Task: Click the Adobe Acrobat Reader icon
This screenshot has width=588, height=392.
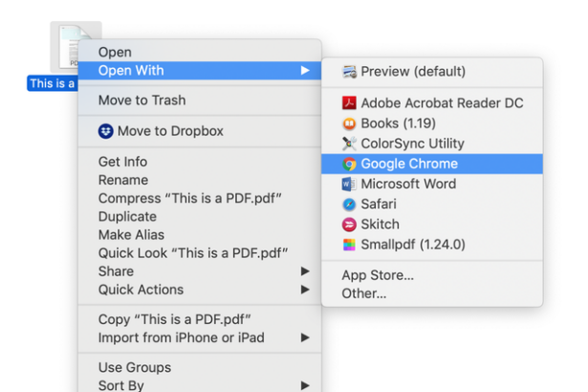Action: pos(349,103)
